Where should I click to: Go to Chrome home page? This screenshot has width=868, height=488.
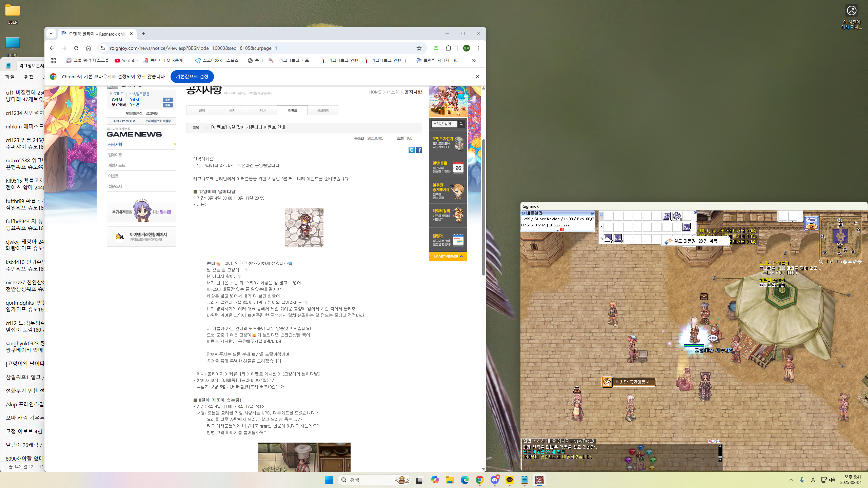click(x=88, y=48)
